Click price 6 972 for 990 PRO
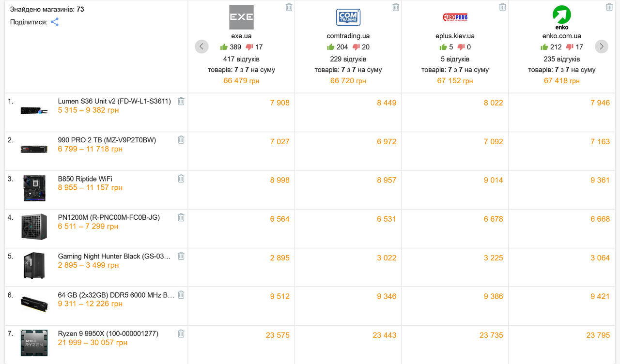Viewport: 620px width, 364px height. coord(387,141)
